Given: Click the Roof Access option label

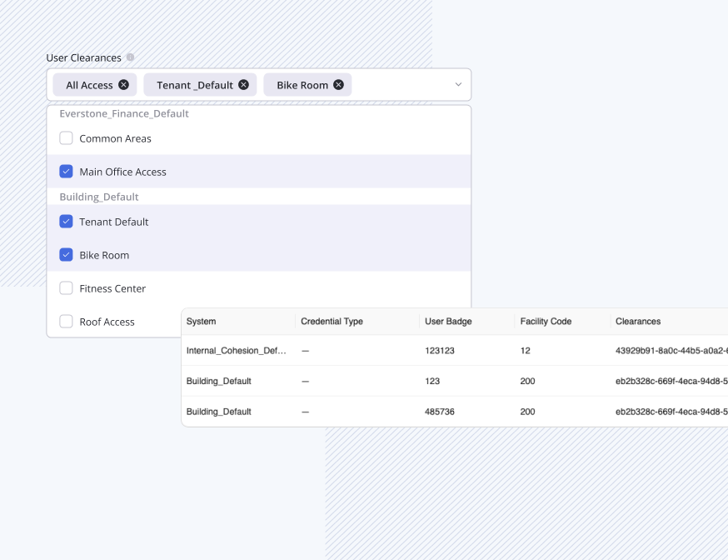Looking at the screenshot, I should coord(107,322).
